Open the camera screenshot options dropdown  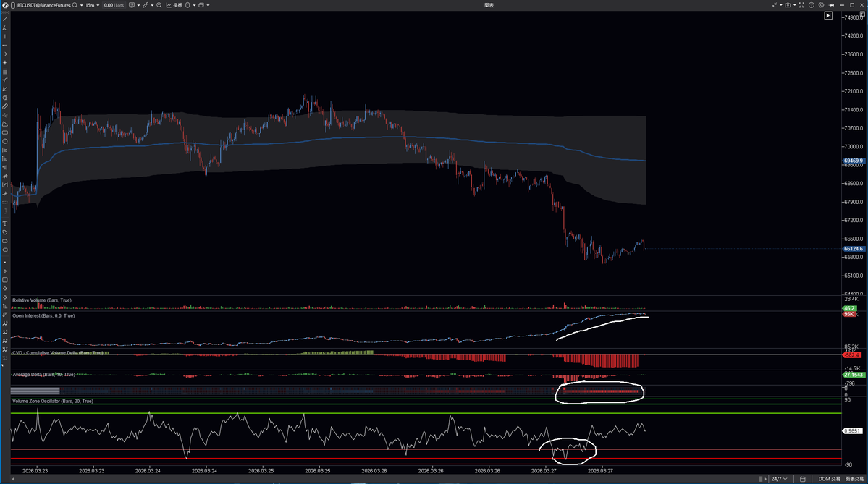pyautogui.click(x=794, y=5)
